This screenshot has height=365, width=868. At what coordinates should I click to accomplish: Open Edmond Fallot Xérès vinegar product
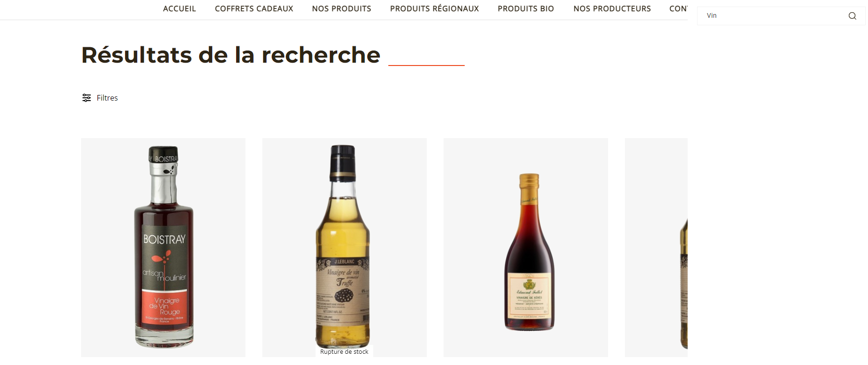click(x=526, y=248)
